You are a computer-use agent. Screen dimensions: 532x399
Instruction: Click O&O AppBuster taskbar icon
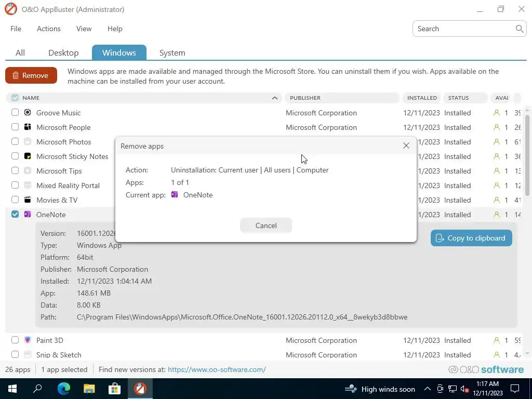tap(140, 389)
